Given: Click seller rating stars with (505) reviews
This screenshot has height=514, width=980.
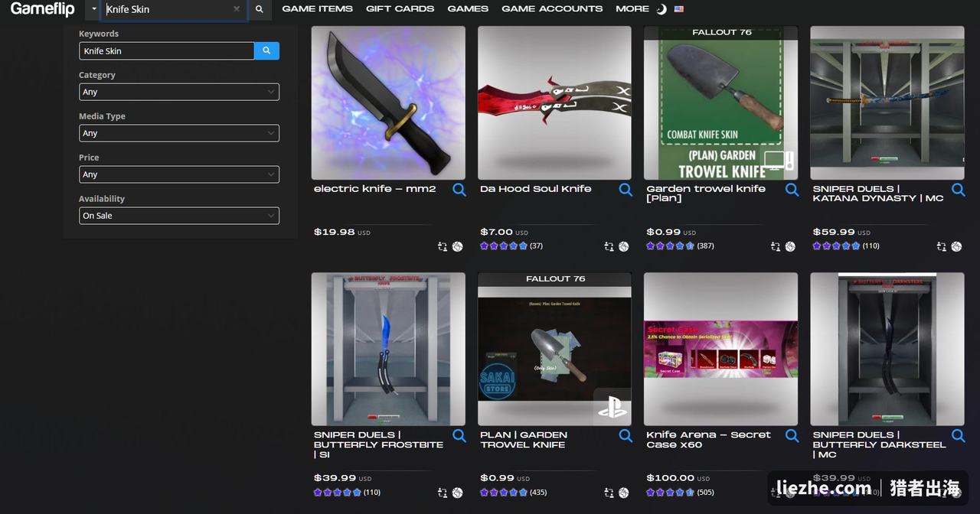Looking at the screenshot, I should (x=670, y=493).
